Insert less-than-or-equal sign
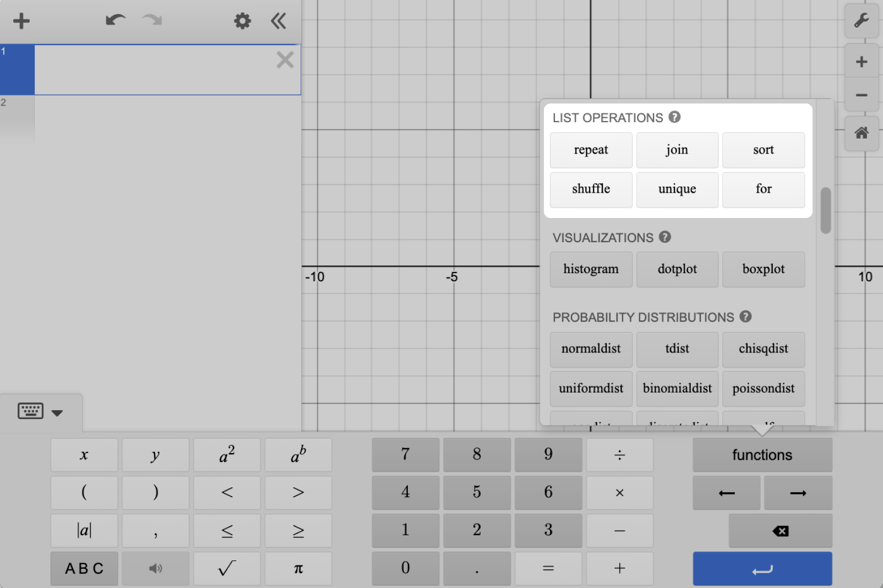Image resolution: width=883 pixels, height=588 pixels. click(x=227, y=530)
